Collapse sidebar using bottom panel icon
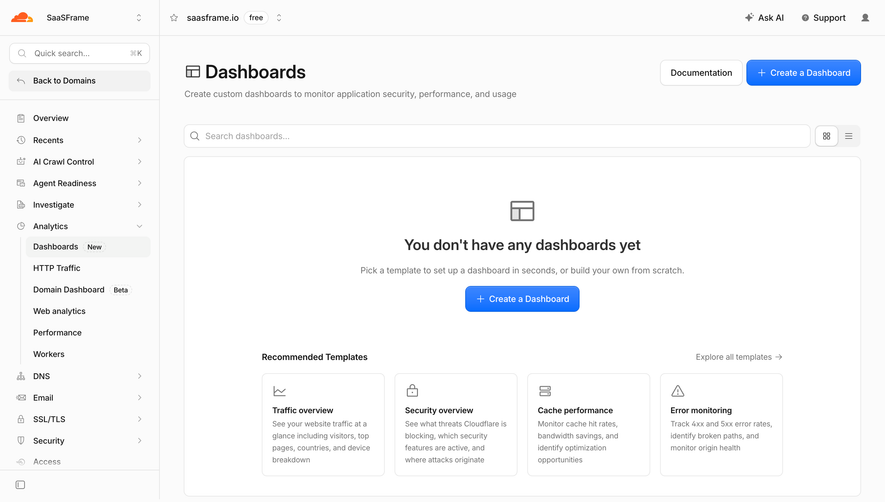885x502 pixels. click(x=20, y=484)
